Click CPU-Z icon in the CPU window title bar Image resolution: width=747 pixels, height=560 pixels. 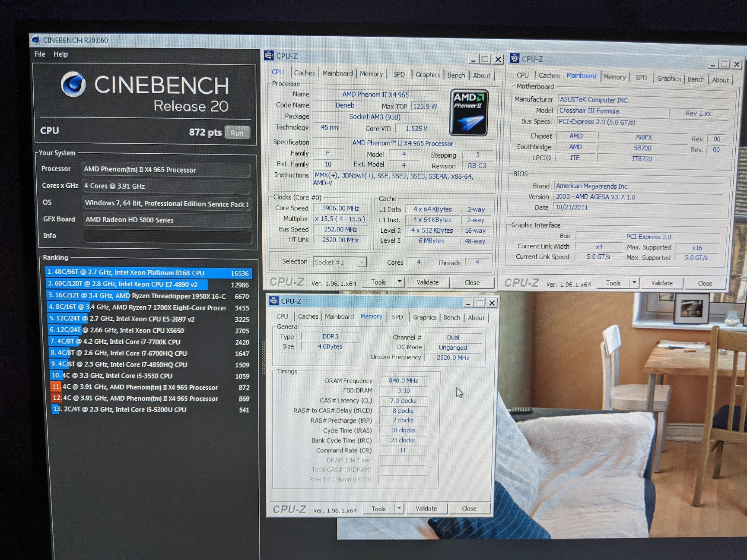tap(269, 56)
